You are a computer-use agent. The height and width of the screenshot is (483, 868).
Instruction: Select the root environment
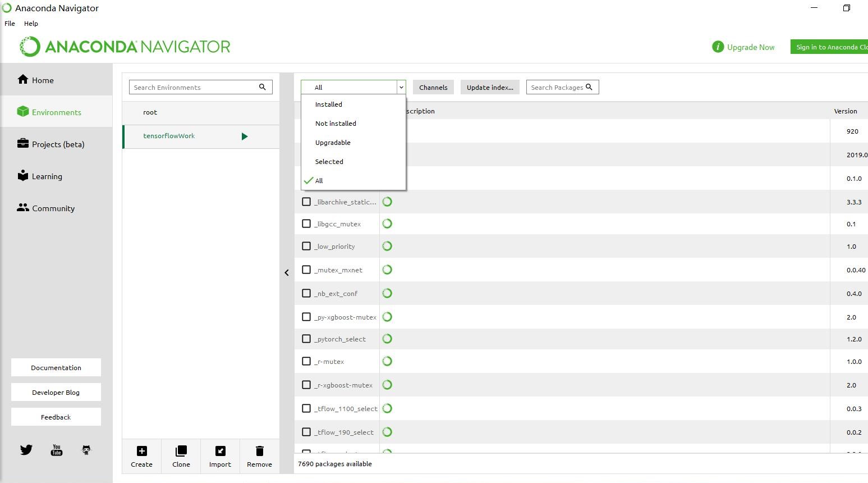coord(201,112)
